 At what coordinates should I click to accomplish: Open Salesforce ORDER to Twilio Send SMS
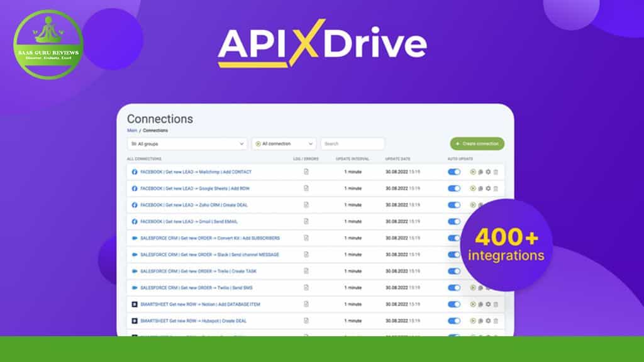point(196,288)
